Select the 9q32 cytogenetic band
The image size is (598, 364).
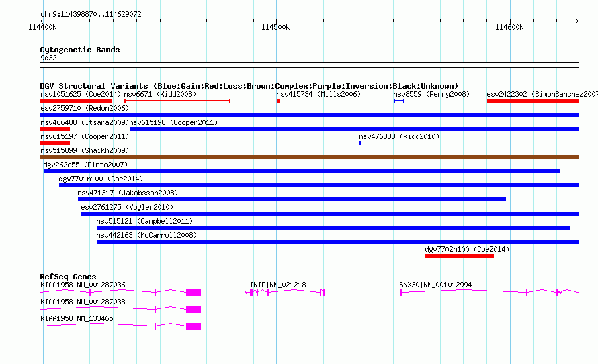[x=309, y=65]
